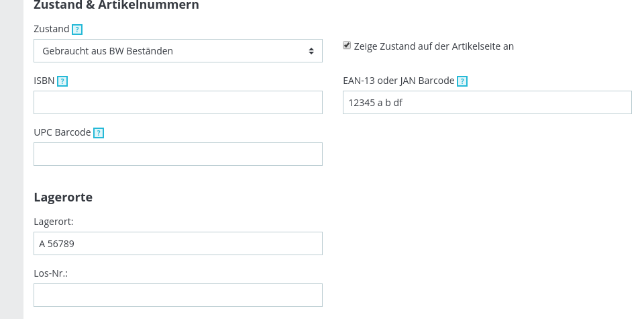
Task: Click the Lagerort field containing 'A 56789'
Action: point(178,244)
